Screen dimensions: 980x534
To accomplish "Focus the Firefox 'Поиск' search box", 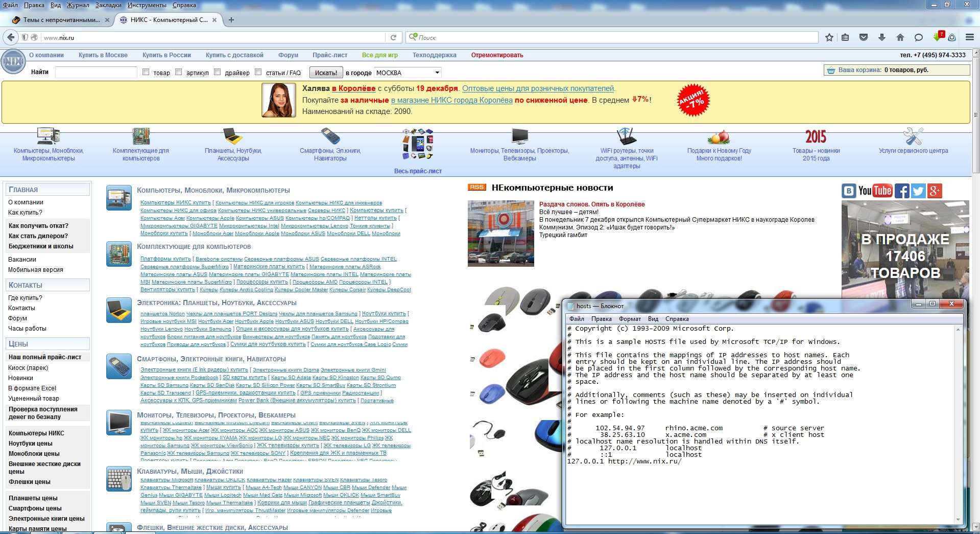I will (x=612, y=37).
